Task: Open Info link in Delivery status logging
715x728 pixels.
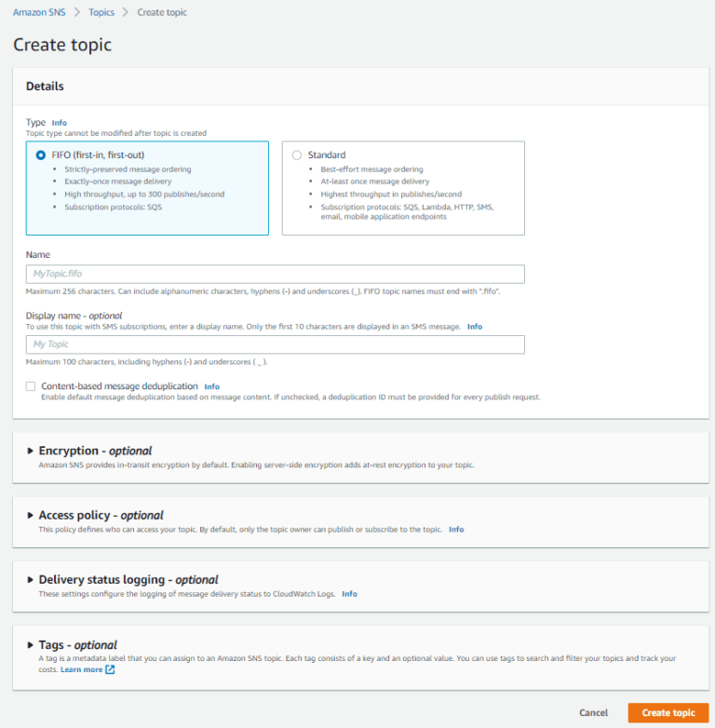Action: tap(349, 594)
